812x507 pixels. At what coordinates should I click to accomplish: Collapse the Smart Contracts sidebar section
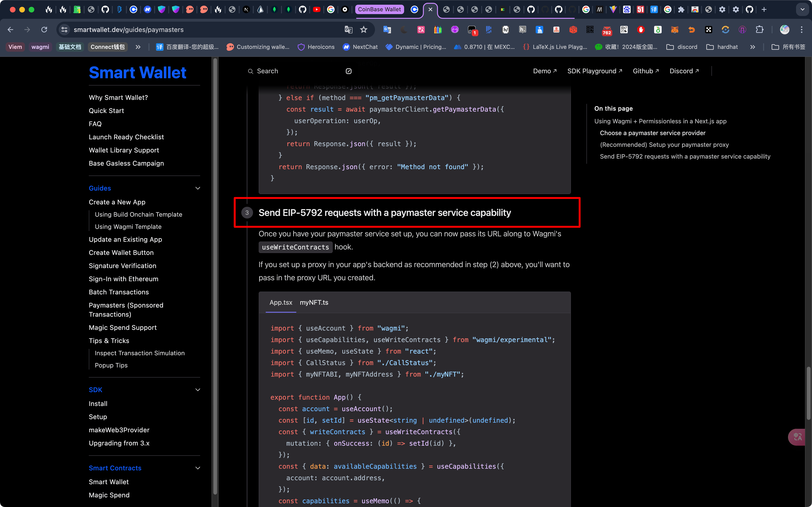click(x=198, y=468)
